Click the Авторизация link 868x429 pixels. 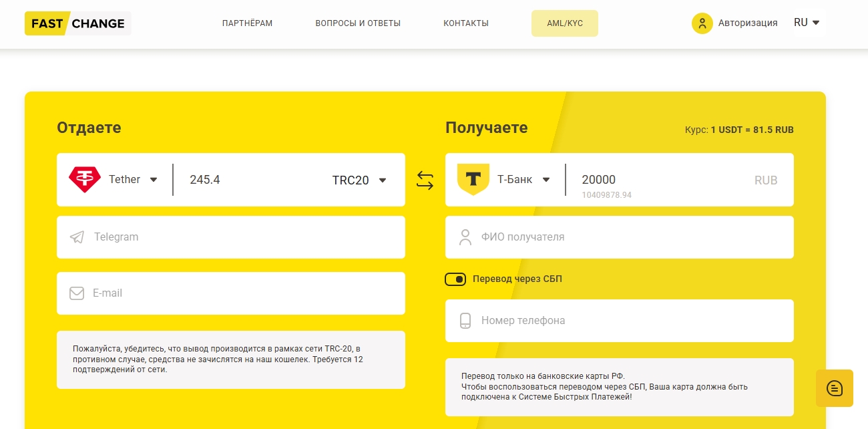(x=748, y=23)
